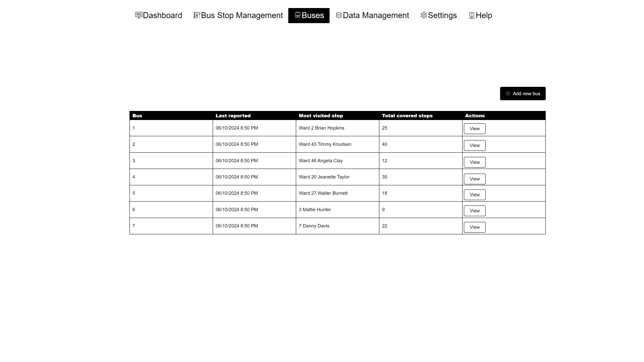The width and height of the screenshot is (644, 362).
Task: View bus 4 Jeanette Taylor row
Action: (x=474, y=179)
